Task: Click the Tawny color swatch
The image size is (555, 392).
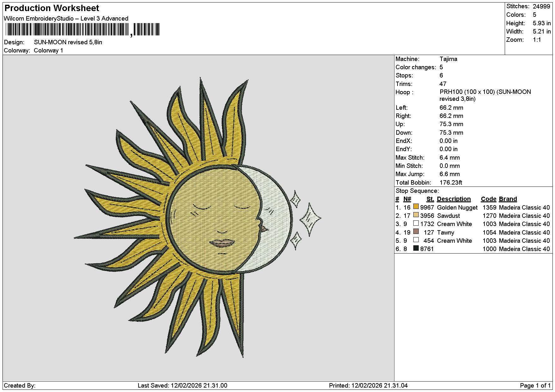Action: (416, 232)
